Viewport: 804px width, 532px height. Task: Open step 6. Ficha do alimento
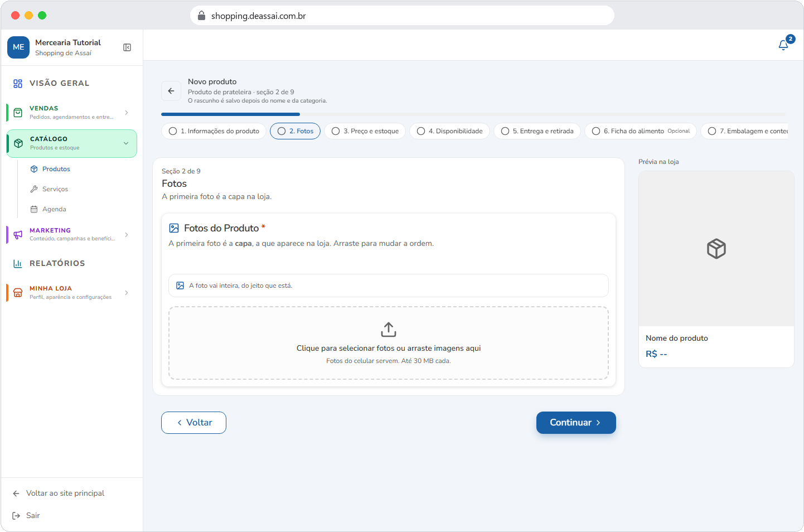(641, 131)
